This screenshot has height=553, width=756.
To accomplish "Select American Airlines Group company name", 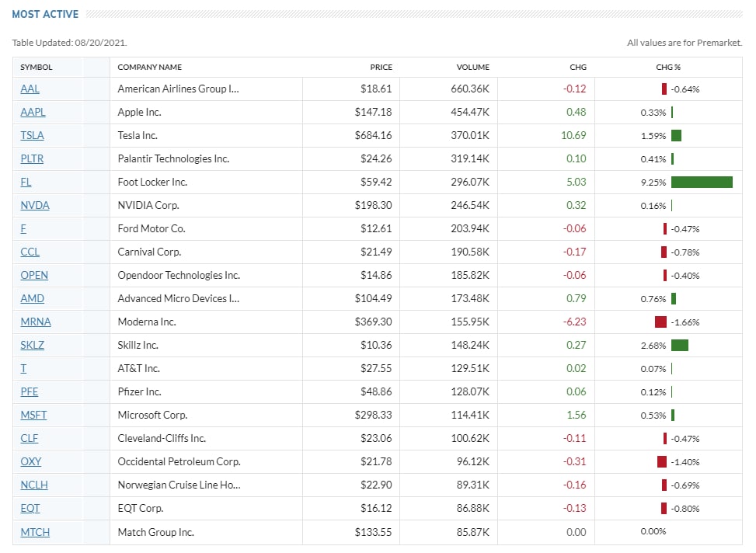I will pyautogui.click(x=178, y=89).
